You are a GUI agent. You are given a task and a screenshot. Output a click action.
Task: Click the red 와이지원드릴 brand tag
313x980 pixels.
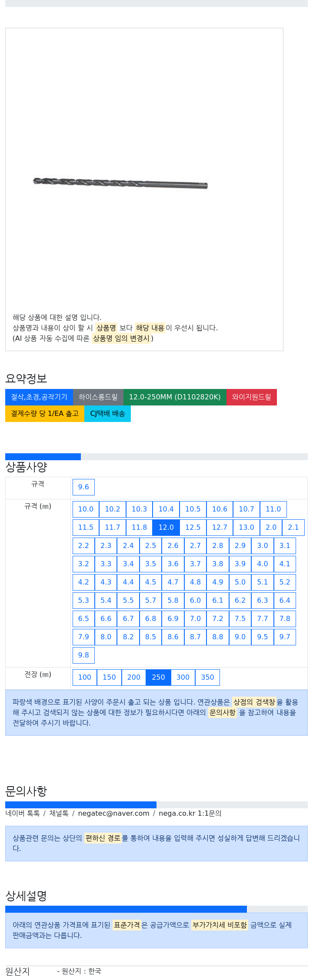[252, 397]
